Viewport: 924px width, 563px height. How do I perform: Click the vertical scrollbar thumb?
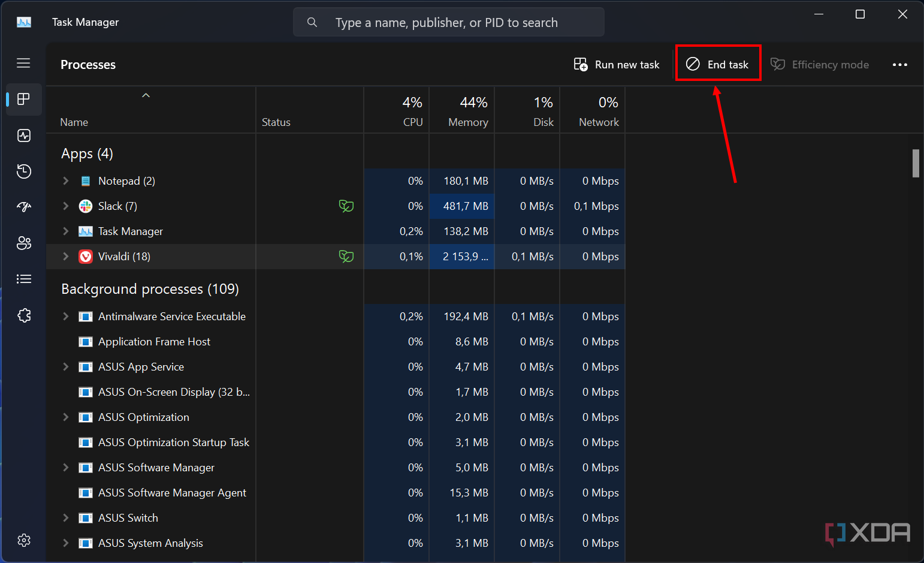pyautogui.click(x=916, y=163)
